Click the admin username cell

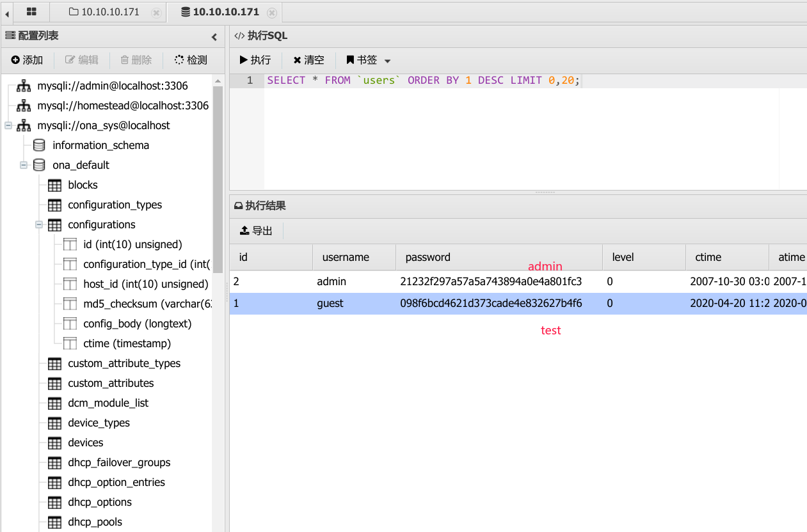click(354, 281)
